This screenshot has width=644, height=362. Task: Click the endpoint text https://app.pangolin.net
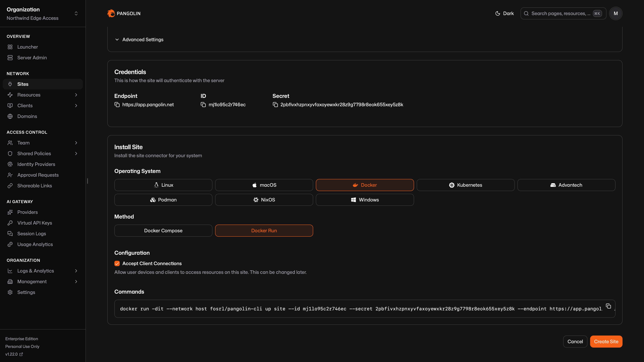148,105
